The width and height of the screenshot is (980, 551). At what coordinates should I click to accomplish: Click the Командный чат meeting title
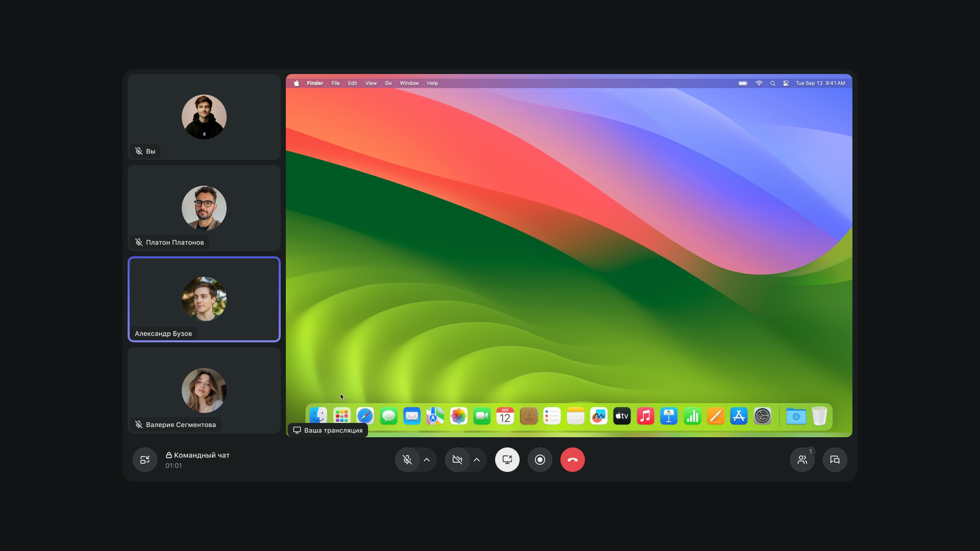click(201, 455)
